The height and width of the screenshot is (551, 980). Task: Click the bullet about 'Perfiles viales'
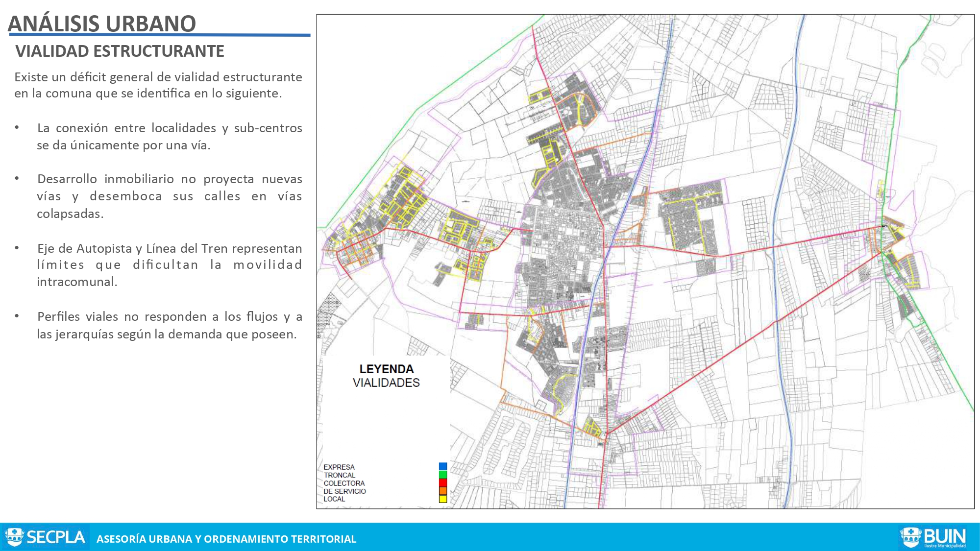(170, 325)
